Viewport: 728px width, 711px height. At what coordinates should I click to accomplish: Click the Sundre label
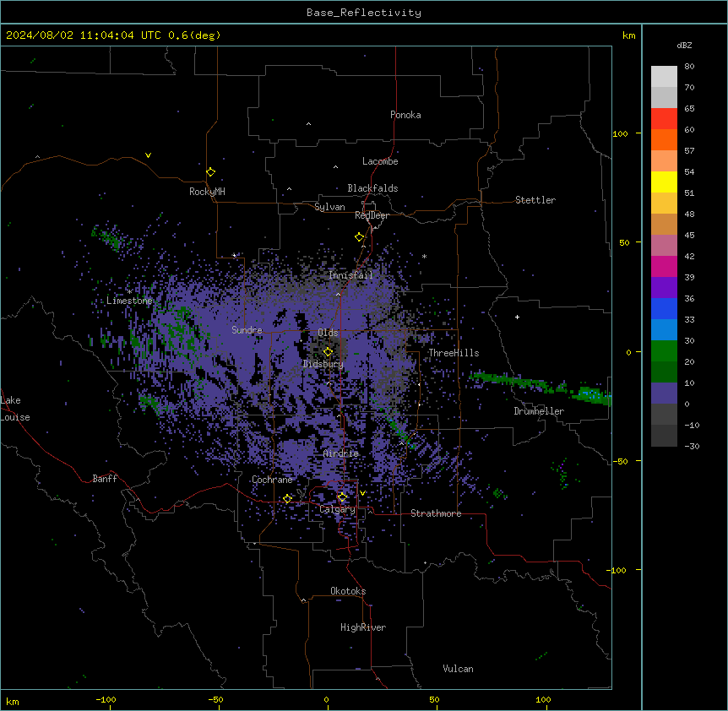coord(247,330)
